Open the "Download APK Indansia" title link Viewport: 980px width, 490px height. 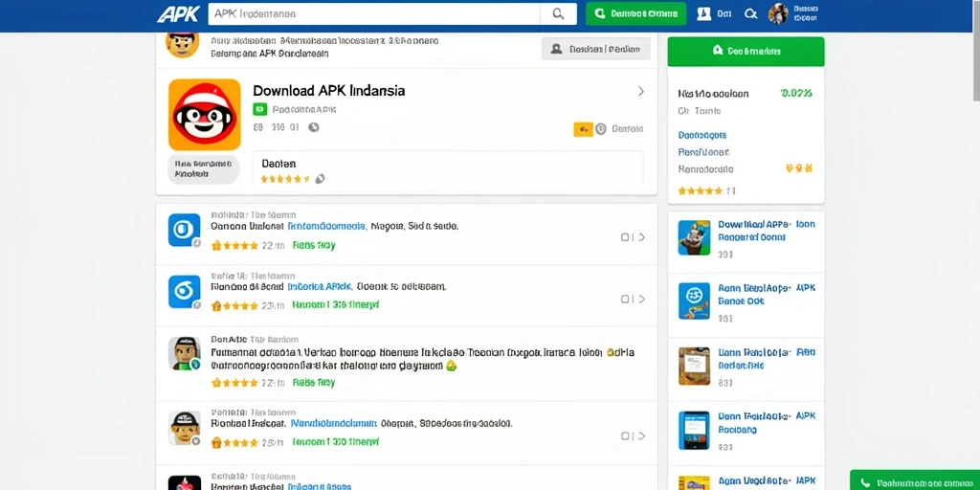329,91
